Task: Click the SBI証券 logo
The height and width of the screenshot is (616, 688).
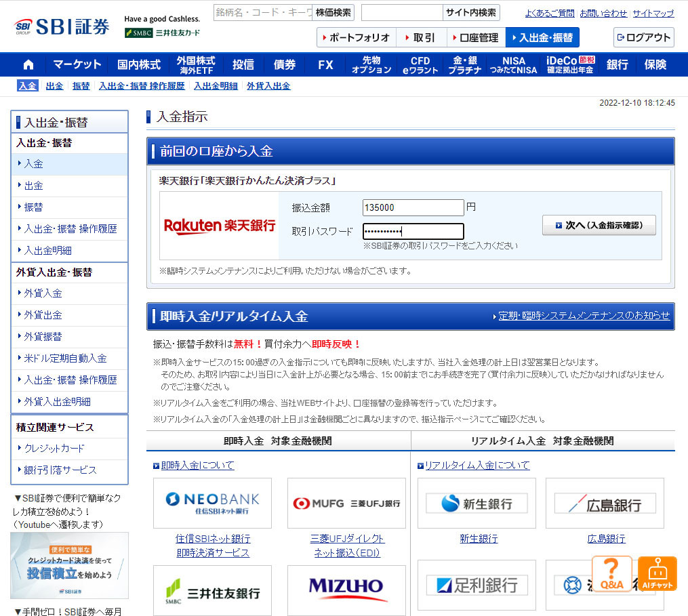Action: tap(62, 27)
